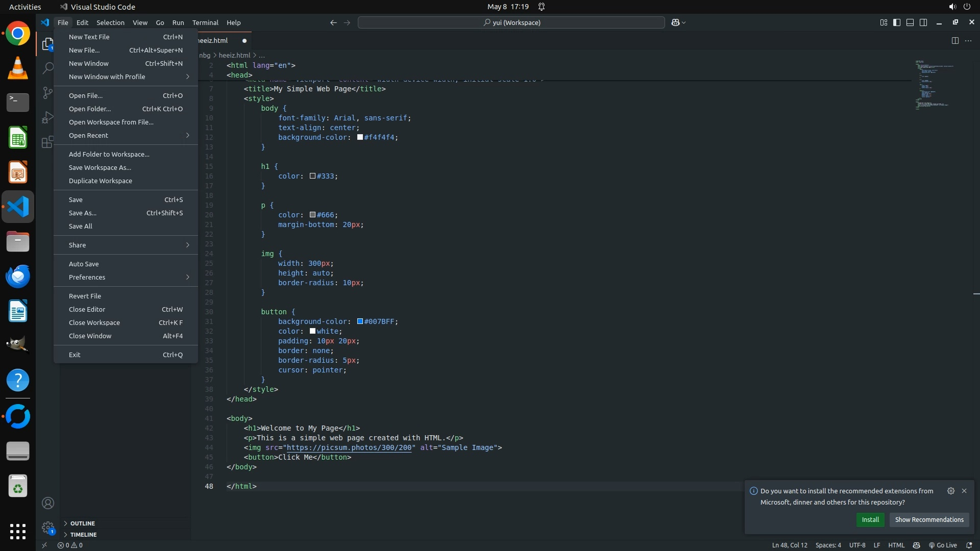The width and height of the screenshot is (980, 551).
Task: Click the Manage gear icon
Action: [48, 528]
